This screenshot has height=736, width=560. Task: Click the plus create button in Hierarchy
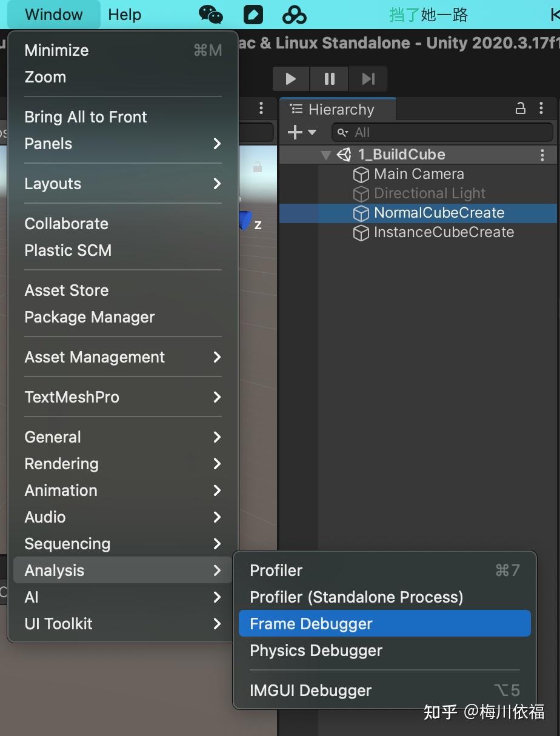295,132
